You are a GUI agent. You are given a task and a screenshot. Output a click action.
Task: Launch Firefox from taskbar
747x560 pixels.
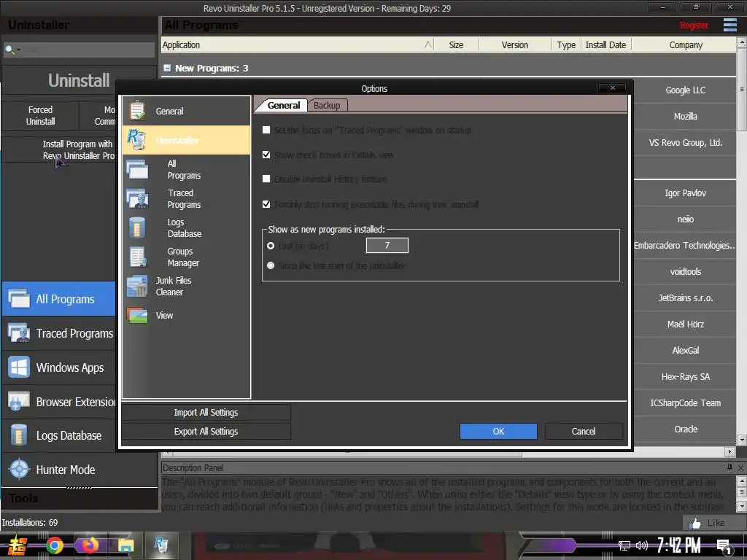coord(90,545)
